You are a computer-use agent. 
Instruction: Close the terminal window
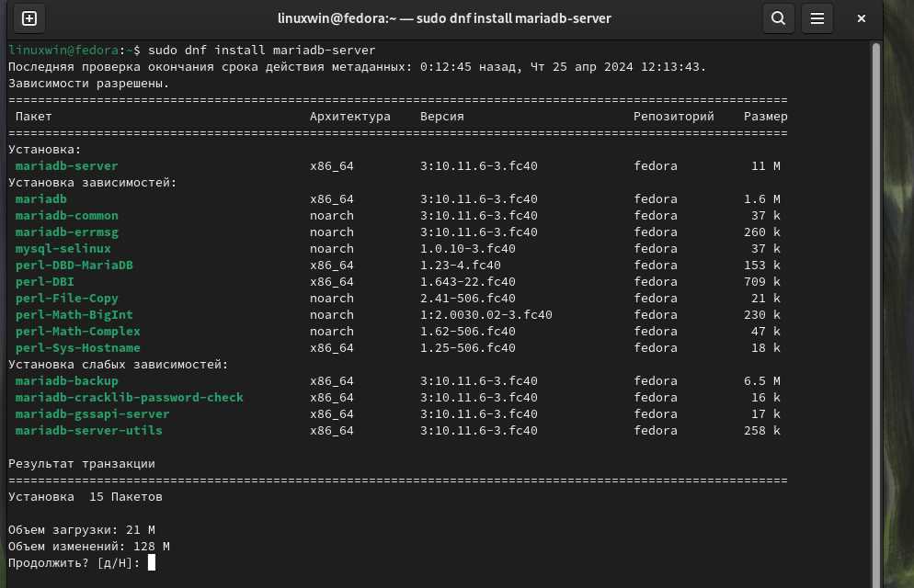(x=861, y=18)
